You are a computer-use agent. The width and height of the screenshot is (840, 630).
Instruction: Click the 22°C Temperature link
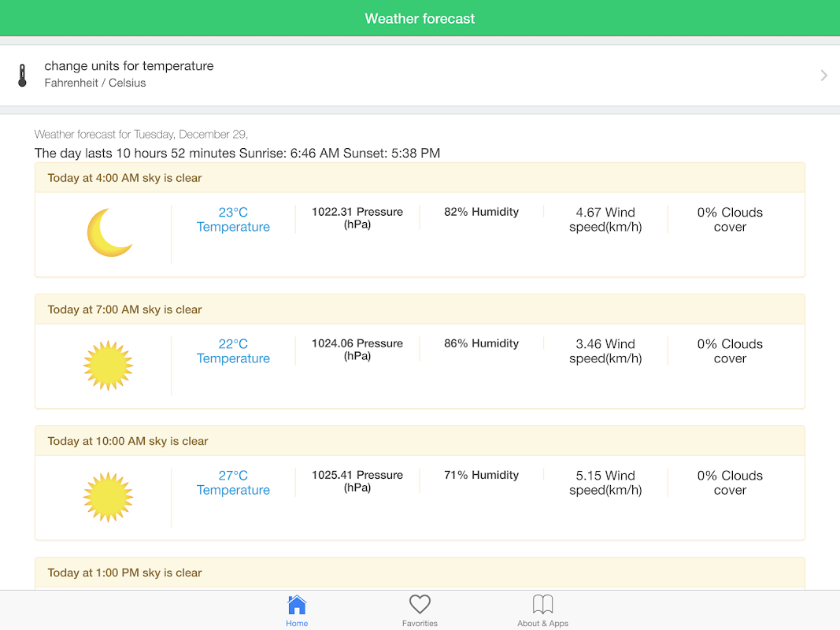[x=233, y=351]
